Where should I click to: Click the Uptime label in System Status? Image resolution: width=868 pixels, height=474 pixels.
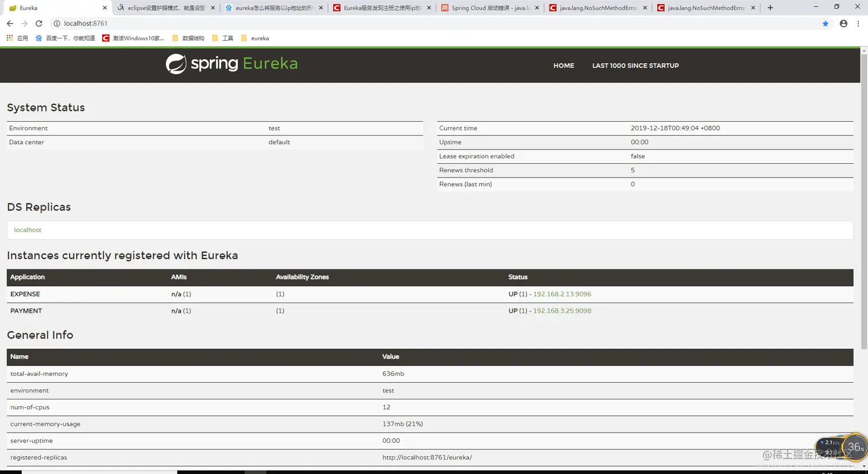(x=450, y=142)
